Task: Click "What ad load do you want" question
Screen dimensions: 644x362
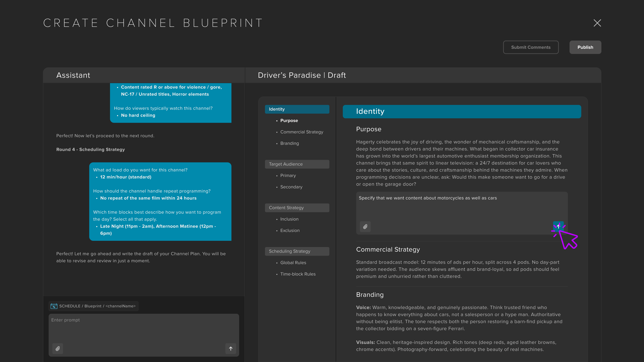Action: (140, 170)
